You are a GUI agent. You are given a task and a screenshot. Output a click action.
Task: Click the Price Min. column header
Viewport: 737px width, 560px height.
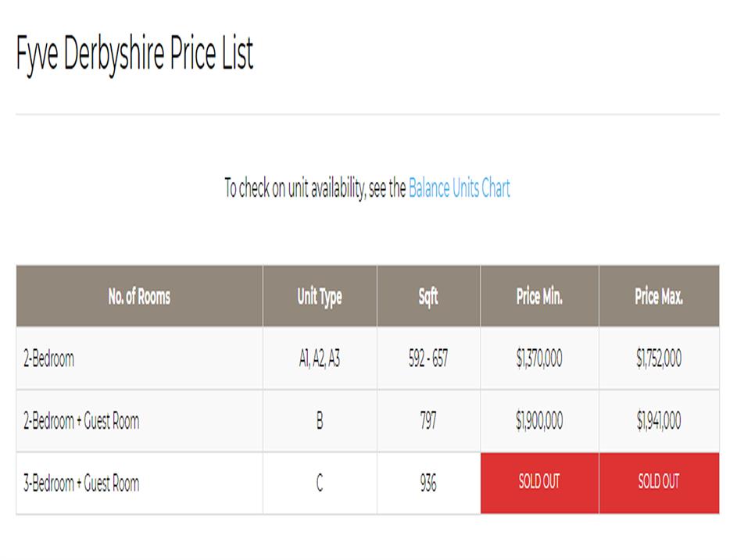click(x=539, y=296)
